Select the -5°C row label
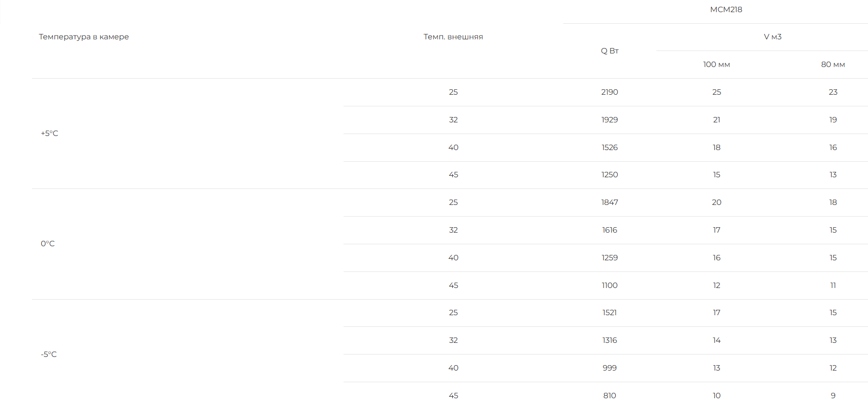The image size is (868, 406). (x=49, y=355)
